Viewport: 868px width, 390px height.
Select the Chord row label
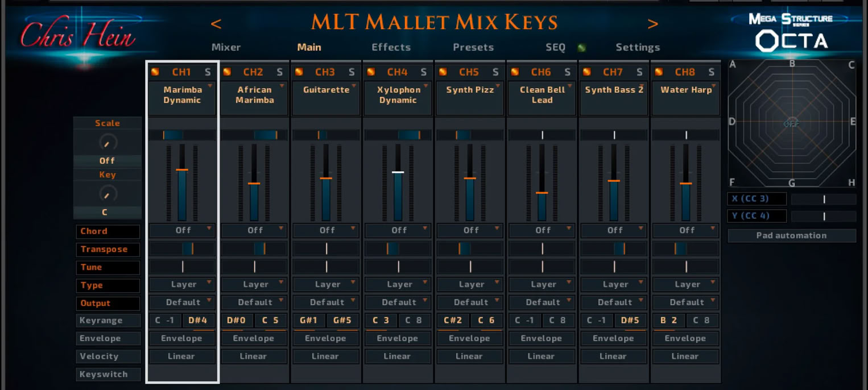click(108, 231)
